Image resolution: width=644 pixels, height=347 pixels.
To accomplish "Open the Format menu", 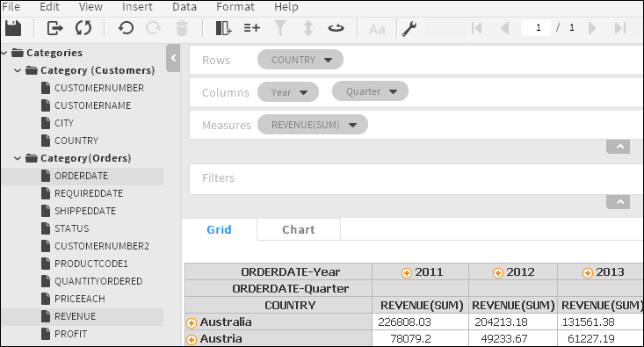I will 235,7.
